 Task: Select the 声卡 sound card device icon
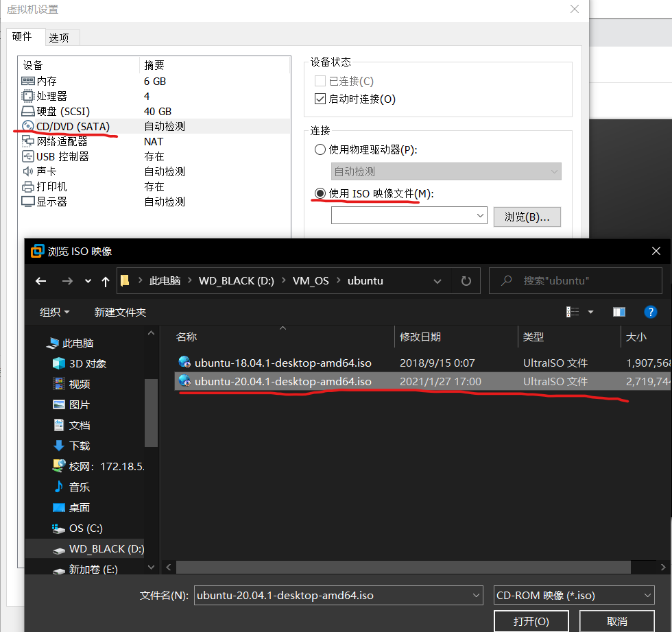29,171
